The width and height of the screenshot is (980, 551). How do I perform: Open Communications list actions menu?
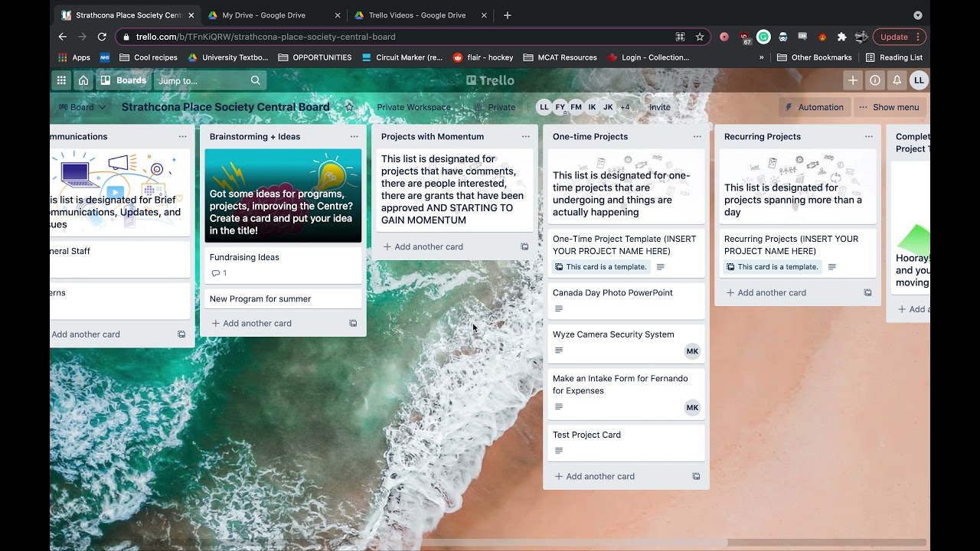click(183, 136)
